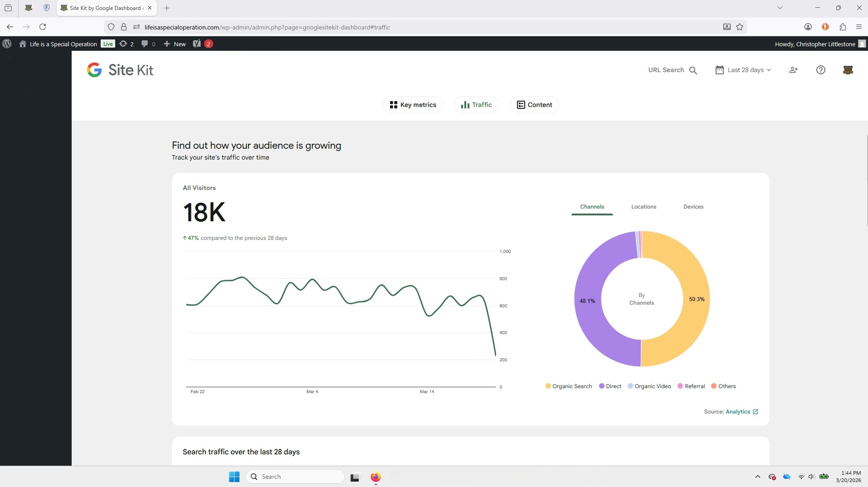This screenshot has width=868, height=487.
Task: Show hidden system tray icons
Action: (757, 477)
